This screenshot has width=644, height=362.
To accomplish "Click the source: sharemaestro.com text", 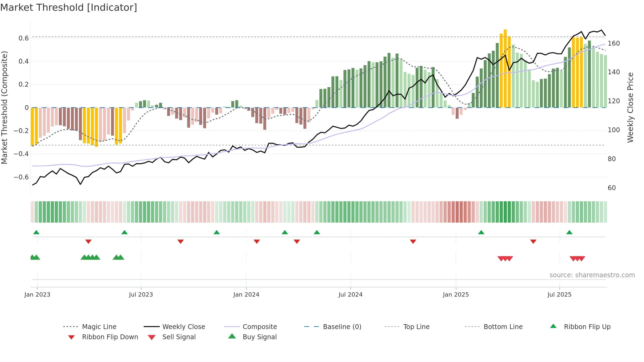I will coord(592,275).
